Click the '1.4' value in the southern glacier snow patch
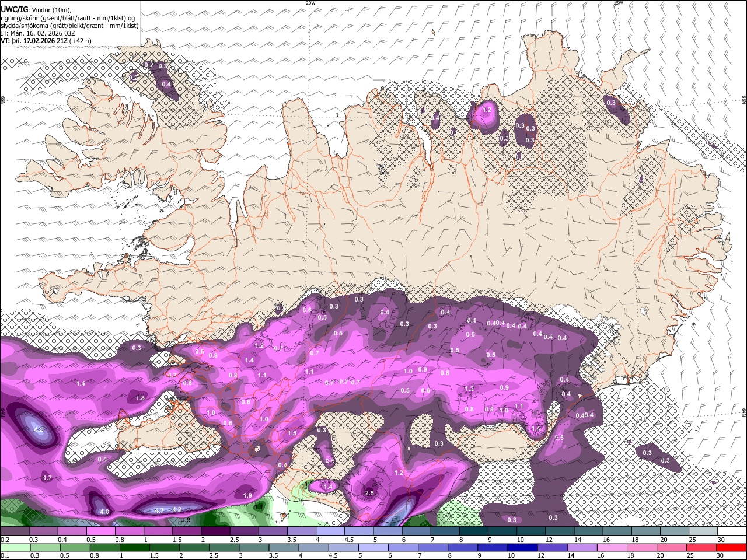 327,487
